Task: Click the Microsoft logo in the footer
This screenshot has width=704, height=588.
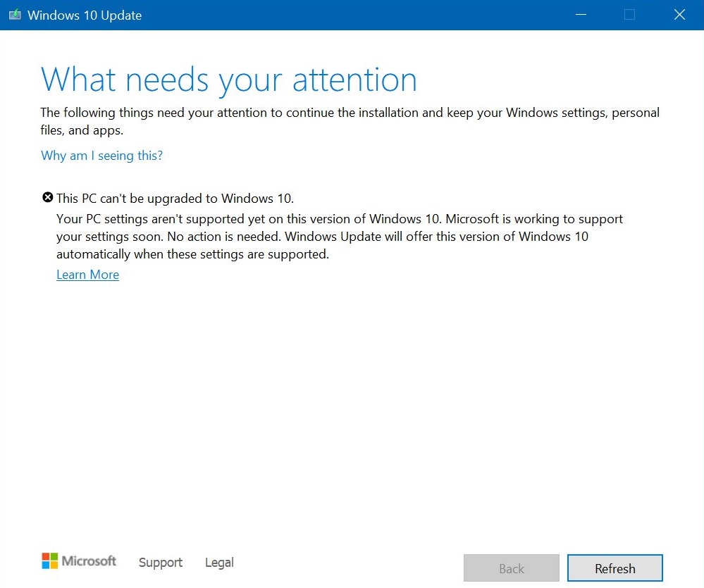Action: click(78, 561)
